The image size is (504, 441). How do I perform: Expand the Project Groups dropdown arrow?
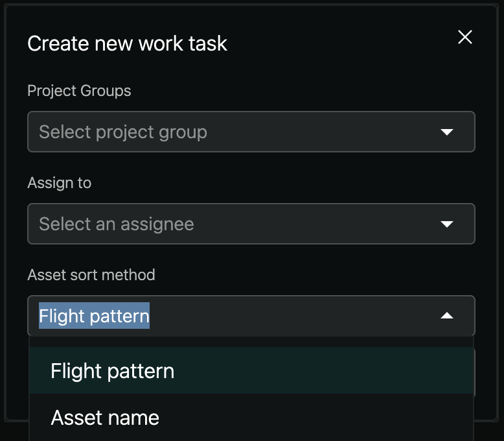tap(446, 132)
